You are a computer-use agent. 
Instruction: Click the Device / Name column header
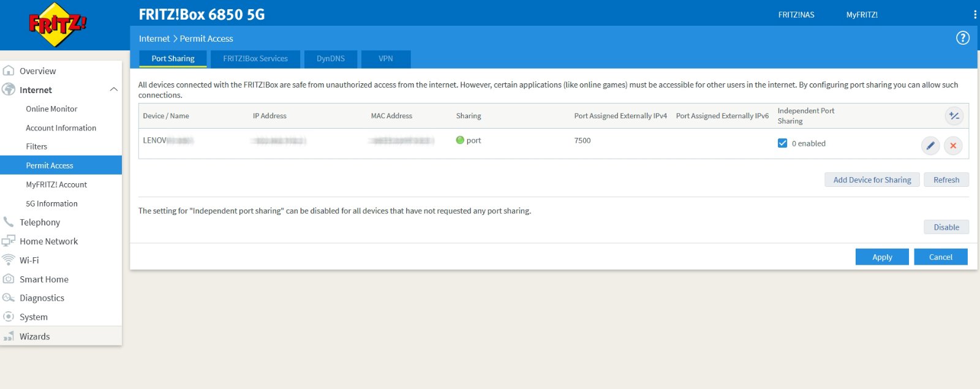166,116
